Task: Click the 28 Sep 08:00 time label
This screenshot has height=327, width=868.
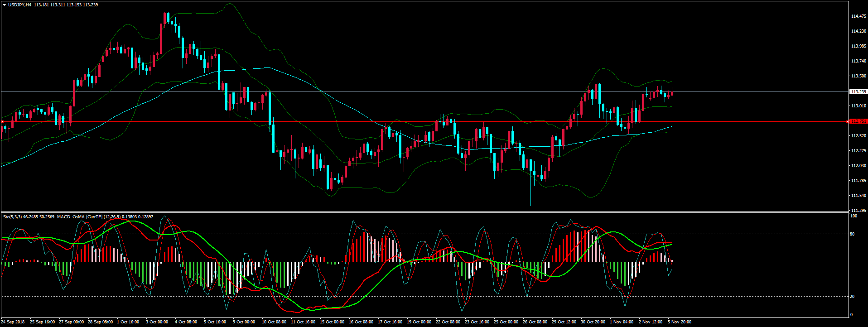Action: click(x=100, y=322)
